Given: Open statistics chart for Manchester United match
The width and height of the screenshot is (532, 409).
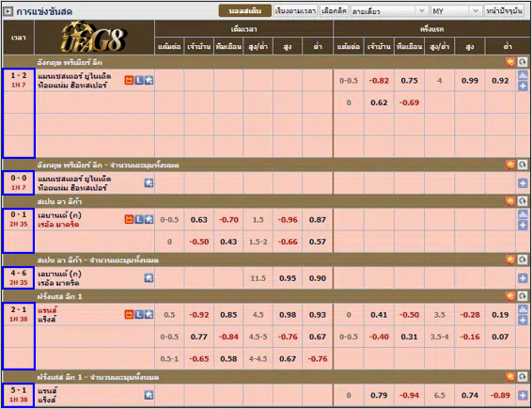Looking at the screenshot, I should click(523, 75).
